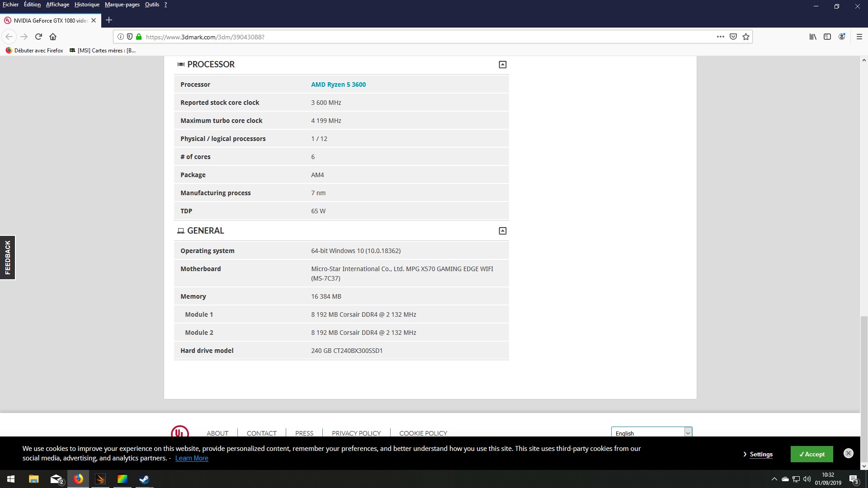The image size is (868, 488).
Task: Show hidden system tray icons
Action: pyautogui.click(x=774, y=479)
